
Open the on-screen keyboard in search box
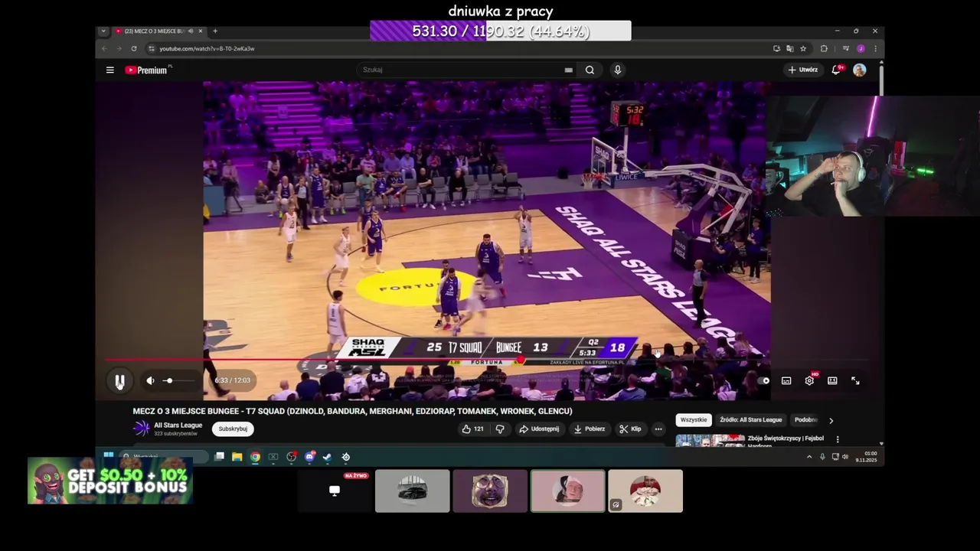568,70
